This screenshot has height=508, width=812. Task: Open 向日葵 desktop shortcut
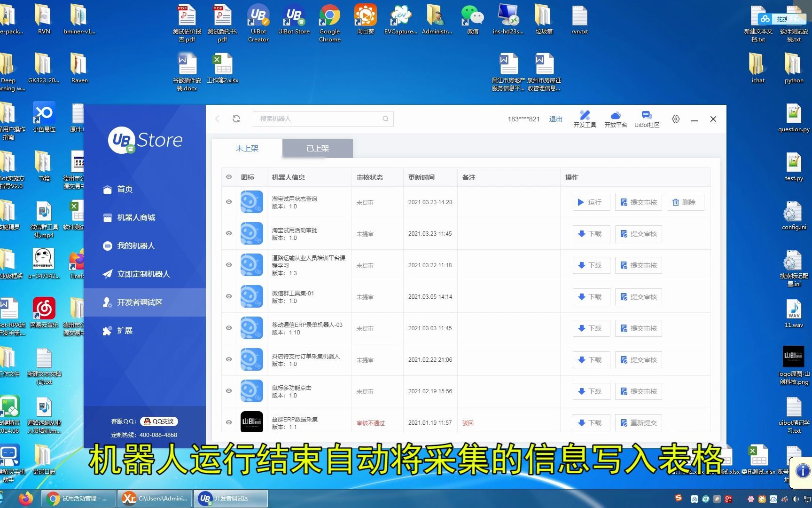coord(365,19)
